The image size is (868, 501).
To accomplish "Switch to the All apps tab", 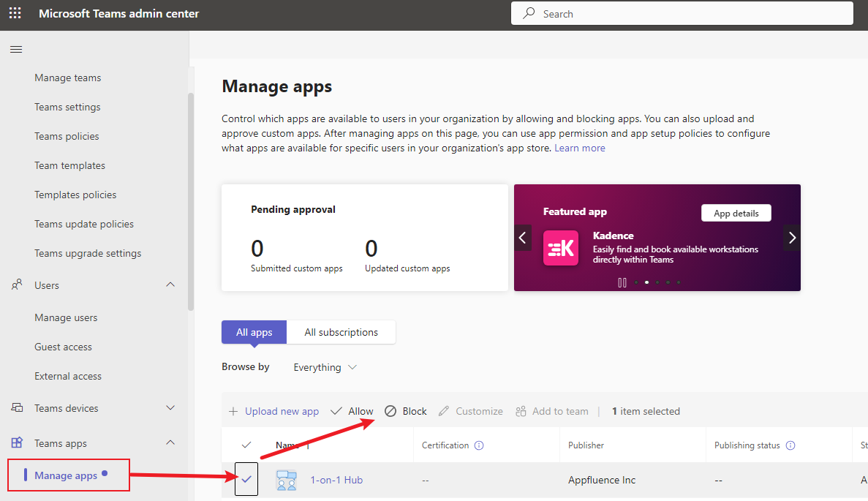I will [254, 332].
